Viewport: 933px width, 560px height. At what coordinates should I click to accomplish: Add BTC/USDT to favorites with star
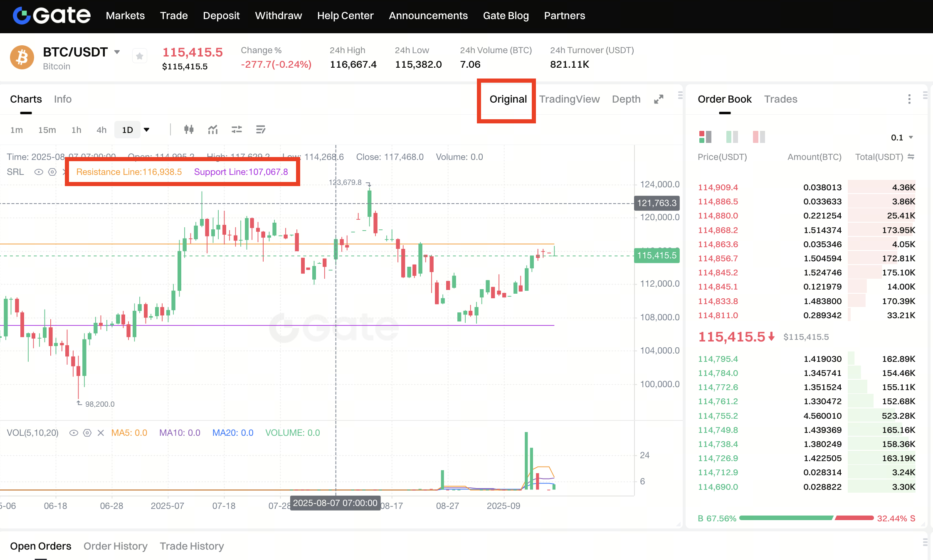140,56
